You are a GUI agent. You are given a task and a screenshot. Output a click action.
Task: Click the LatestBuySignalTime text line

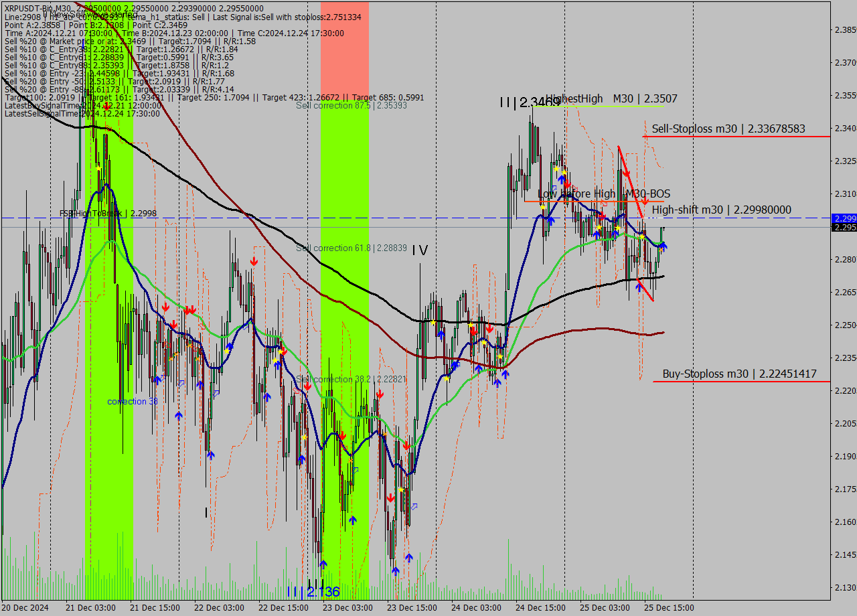[83, 105]
